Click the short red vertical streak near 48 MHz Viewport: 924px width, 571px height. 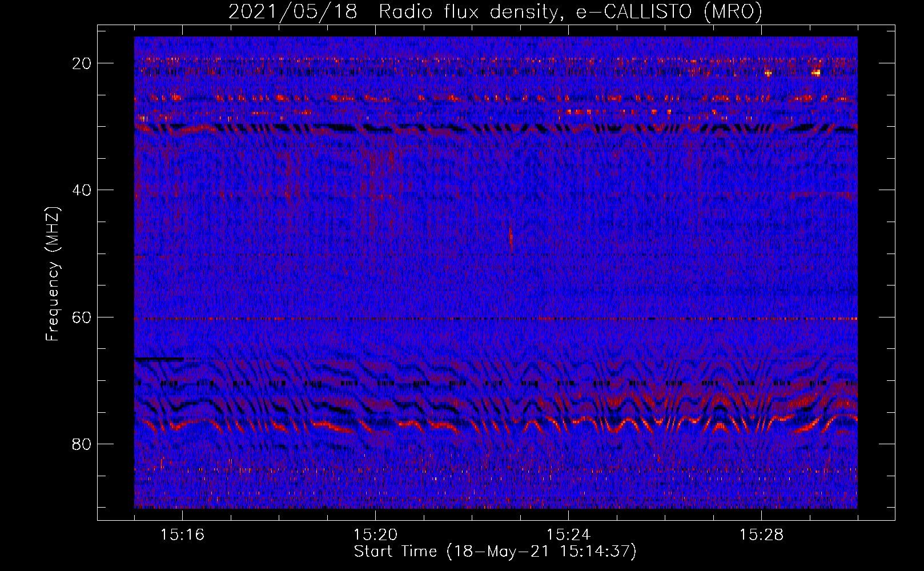click(511, 238)
